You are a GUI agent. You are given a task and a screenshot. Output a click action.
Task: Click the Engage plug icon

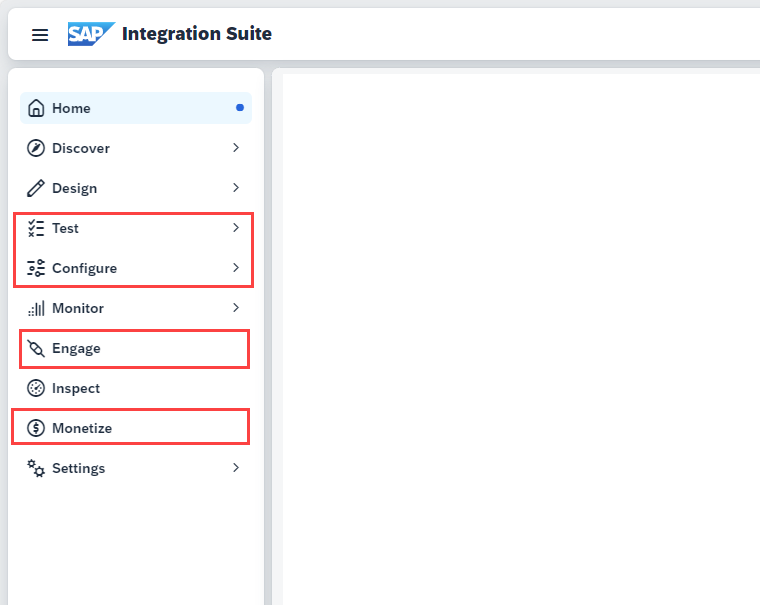click(36, 348)
